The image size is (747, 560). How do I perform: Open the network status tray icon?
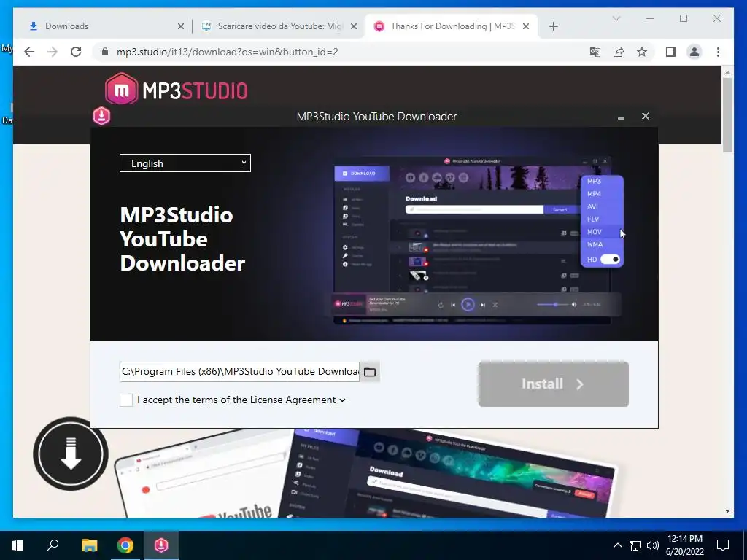635,545
